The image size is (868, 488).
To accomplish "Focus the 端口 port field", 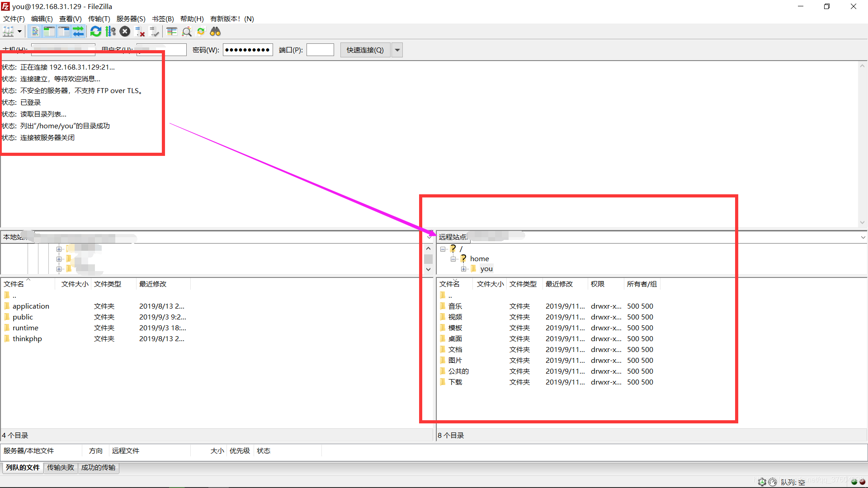I will pos(320,50).
